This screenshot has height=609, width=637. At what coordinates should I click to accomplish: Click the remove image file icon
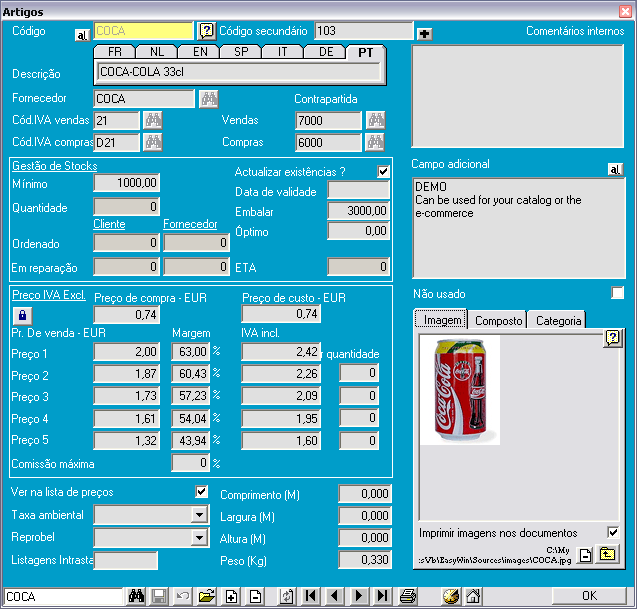click(585, 555)
